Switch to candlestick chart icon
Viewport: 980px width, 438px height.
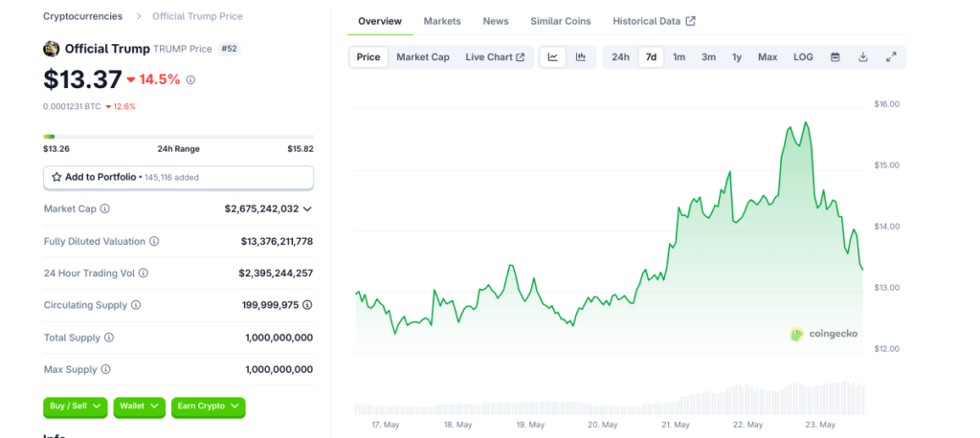click(581, 56)
